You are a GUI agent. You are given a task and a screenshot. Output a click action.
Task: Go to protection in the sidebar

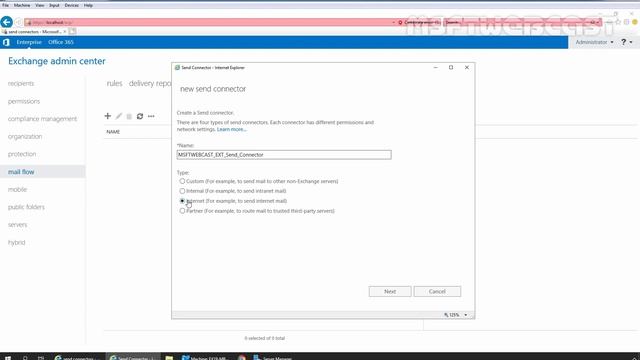[22, 154]
